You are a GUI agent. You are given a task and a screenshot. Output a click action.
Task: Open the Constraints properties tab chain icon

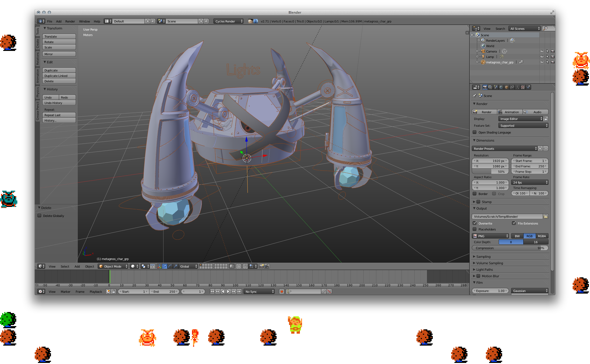click(x=512, y=87)
